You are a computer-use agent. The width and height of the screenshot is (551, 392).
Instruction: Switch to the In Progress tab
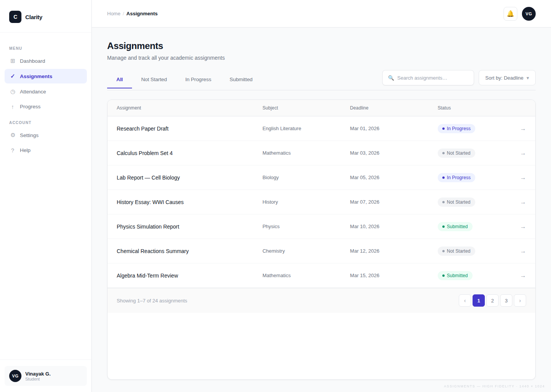pyautogui.click(x=198, y=79)
